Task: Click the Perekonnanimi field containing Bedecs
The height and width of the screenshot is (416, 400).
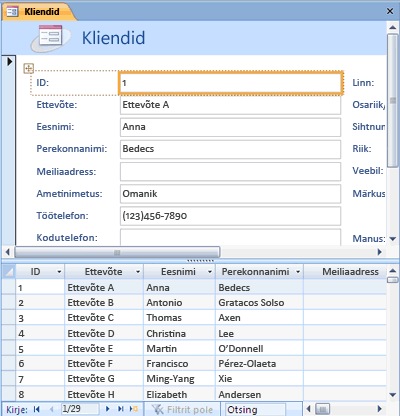Action: click(230, 149)
